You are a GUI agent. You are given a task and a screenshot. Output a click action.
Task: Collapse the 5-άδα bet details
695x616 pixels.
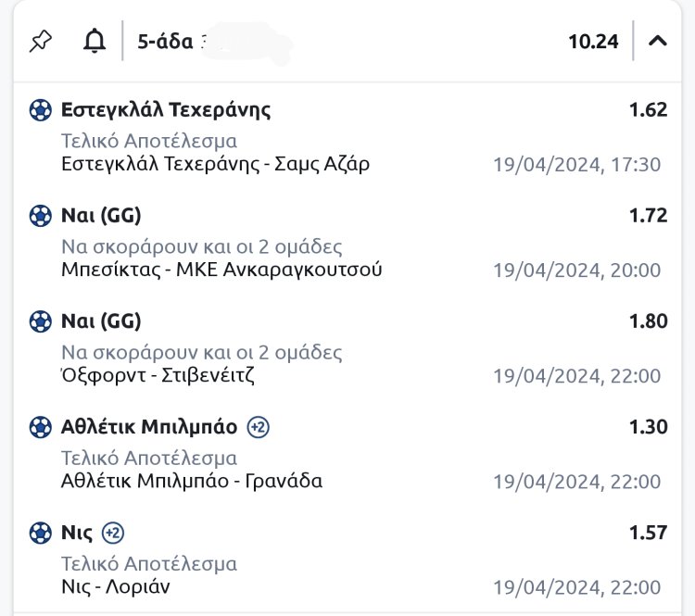pyautogui.click(x=657, y=41)
